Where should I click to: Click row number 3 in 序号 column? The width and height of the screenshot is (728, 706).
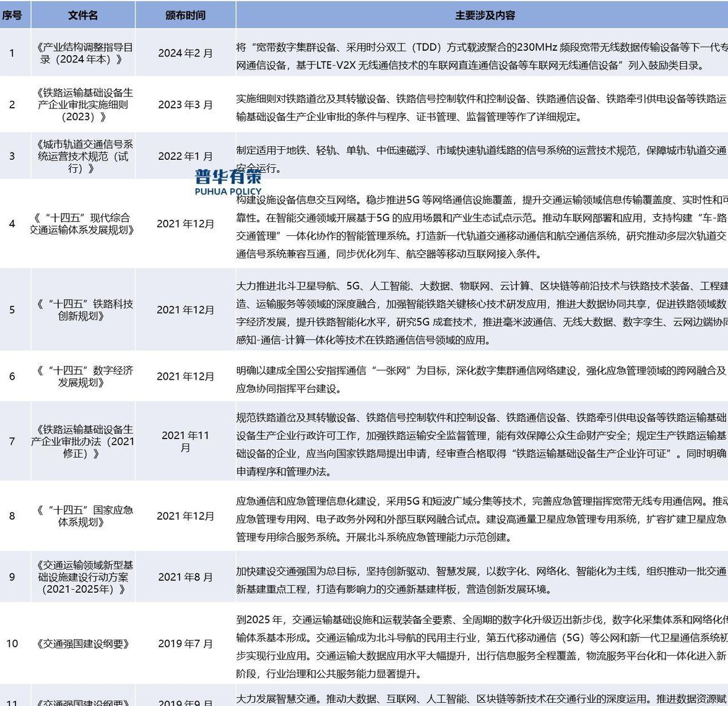pos(12,156)
